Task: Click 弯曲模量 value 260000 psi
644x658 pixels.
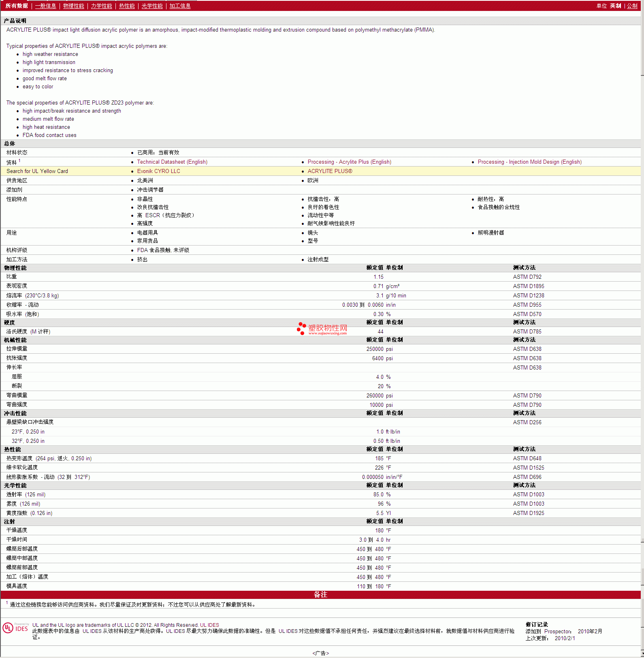Action: [380, 395]
